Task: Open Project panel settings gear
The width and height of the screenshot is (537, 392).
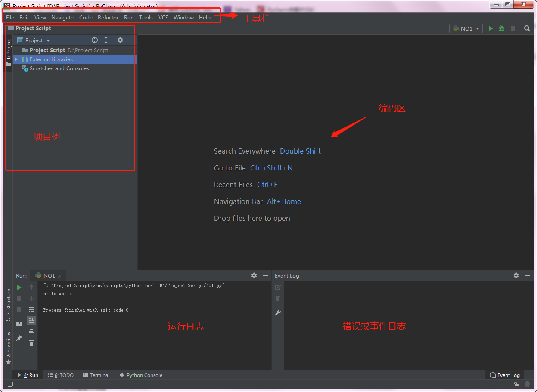Action: (120, 40)
